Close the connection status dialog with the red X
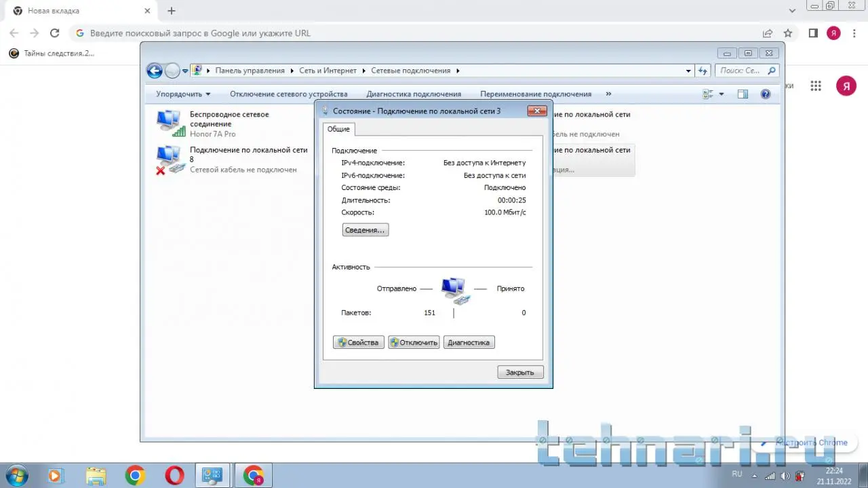Image resolution: width=868 pixels, height=488 pixels. coord(536,111)
